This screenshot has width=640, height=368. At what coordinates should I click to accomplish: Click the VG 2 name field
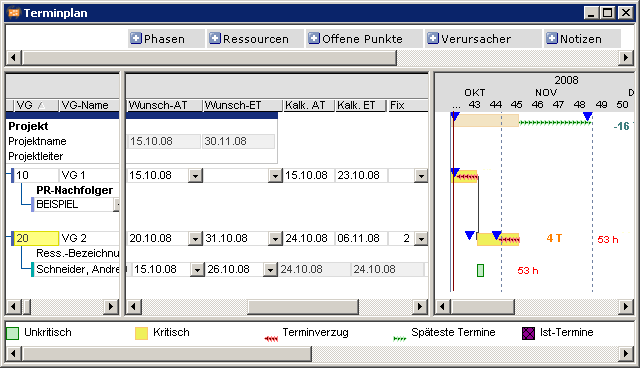(x=89, y=238)
